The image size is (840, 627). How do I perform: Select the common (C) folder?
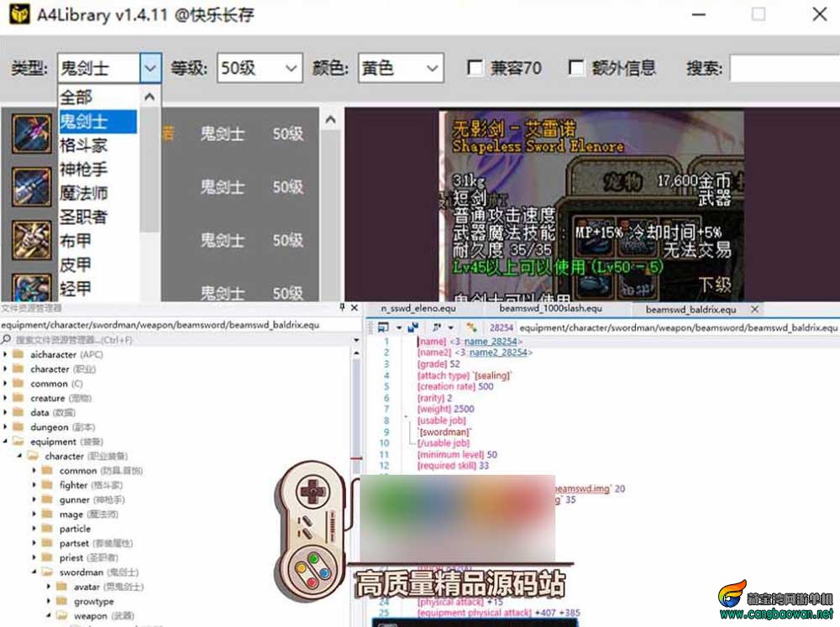click(56, 384)
